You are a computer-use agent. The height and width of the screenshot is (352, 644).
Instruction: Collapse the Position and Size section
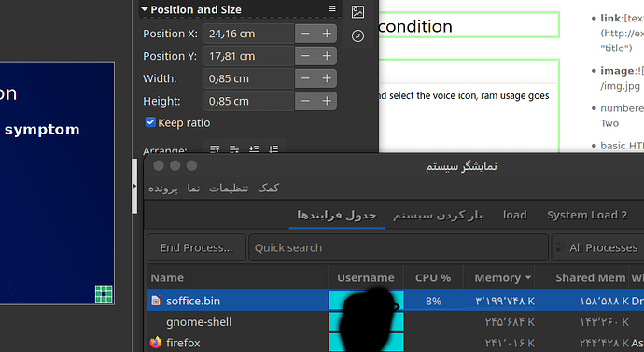(x=144, y=9)
